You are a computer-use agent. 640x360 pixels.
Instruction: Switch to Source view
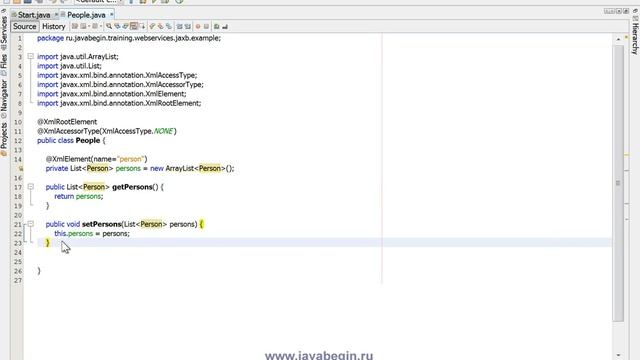pos(24,26)
